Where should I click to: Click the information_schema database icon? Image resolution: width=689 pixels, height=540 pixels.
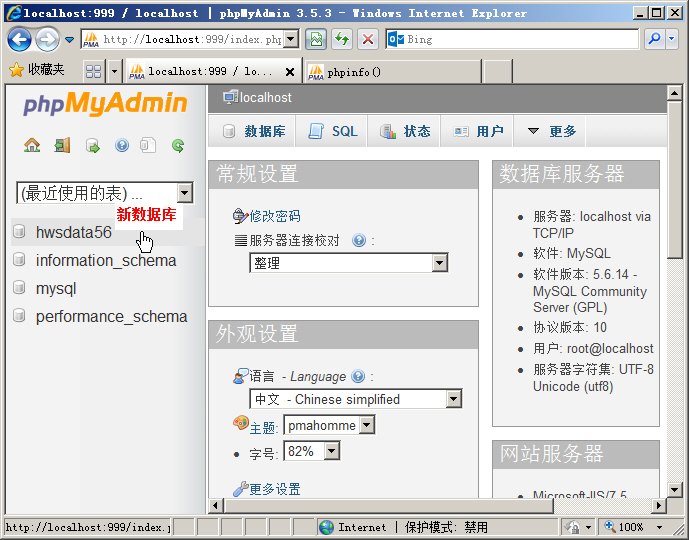(19, 260)
